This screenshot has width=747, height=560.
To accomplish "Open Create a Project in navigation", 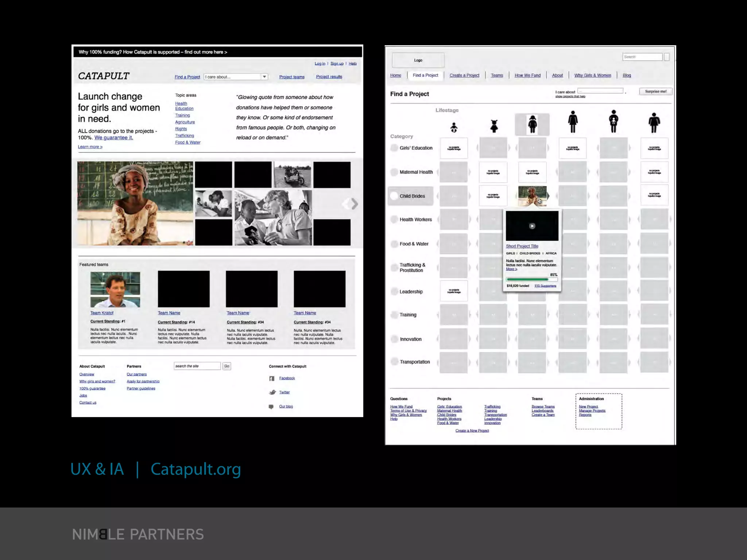I will 464,75.
